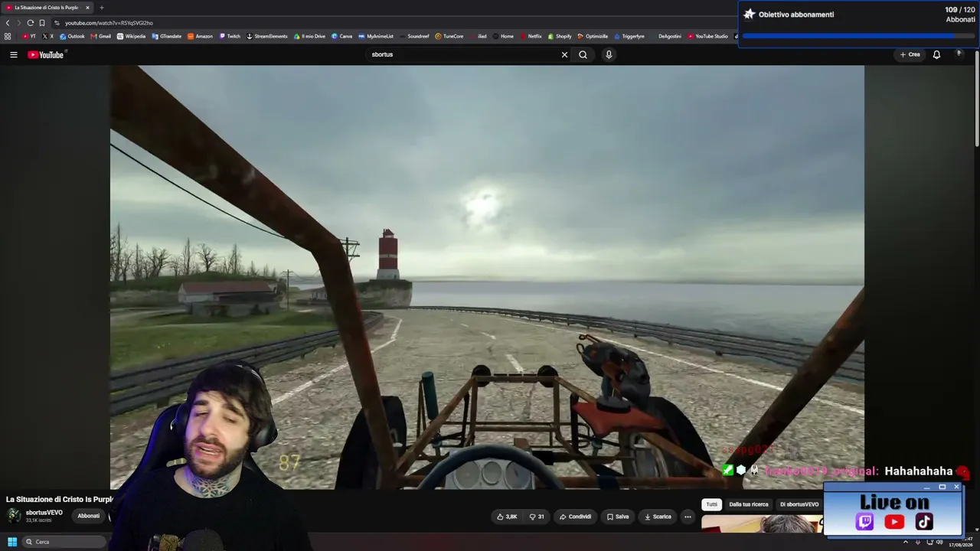Image resolution: width=980 pixels, height=551 pixels.
Task: Select the Di sbortusVEVO chip
Action: tap(799, 504)
